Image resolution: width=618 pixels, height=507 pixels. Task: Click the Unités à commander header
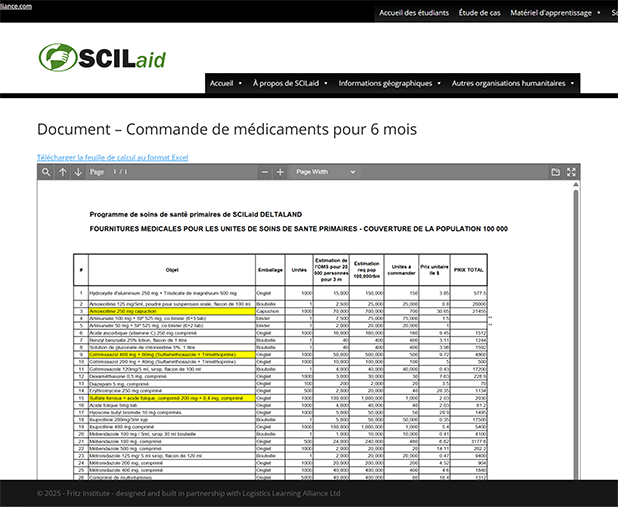[401, 270]
